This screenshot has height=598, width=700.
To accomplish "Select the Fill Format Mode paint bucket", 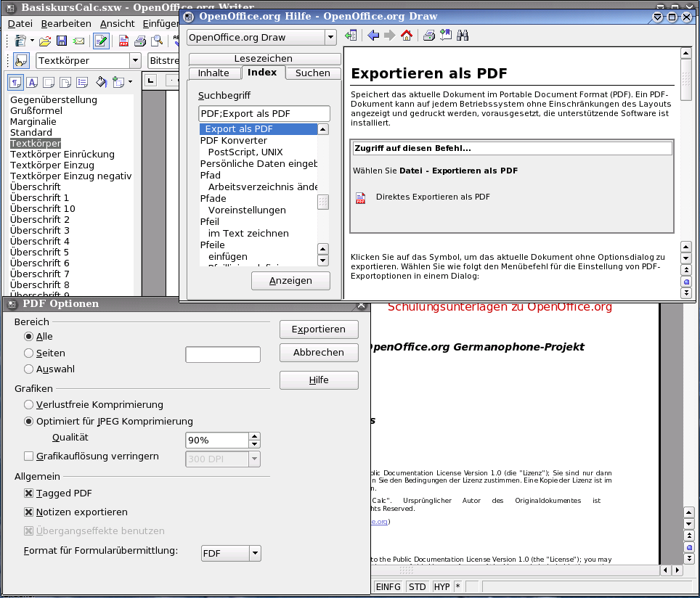I will [102, 82].
